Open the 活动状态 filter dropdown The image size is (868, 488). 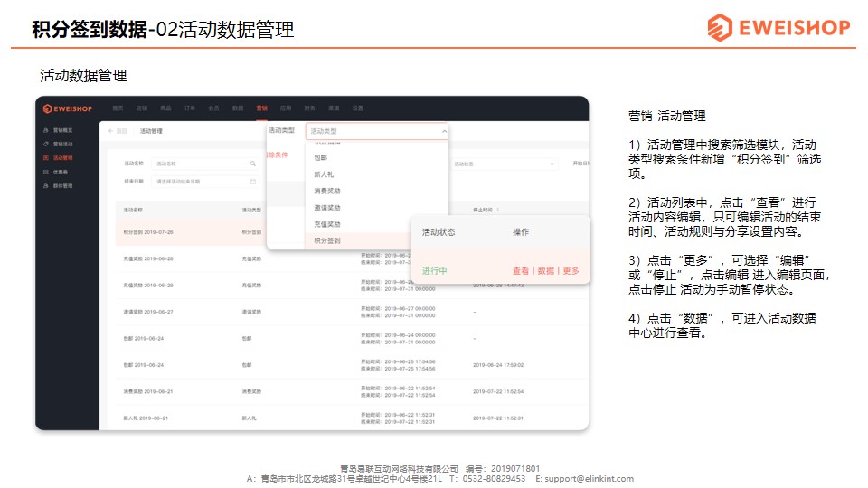tap(505, 164)
